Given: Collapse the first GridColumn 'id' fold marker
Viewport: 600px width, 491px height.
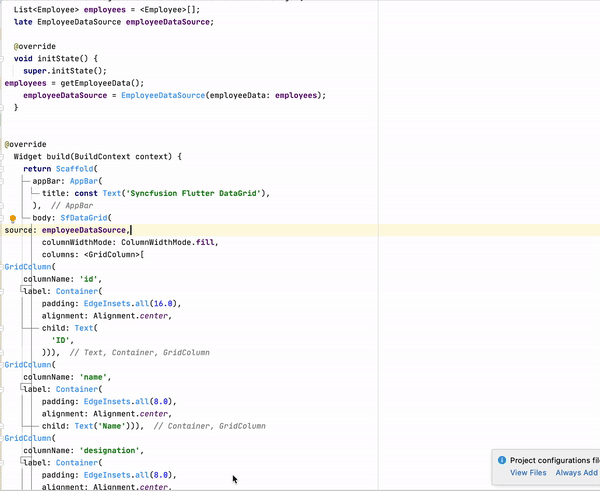Looking at the screenshot, I should pos(4,267).
